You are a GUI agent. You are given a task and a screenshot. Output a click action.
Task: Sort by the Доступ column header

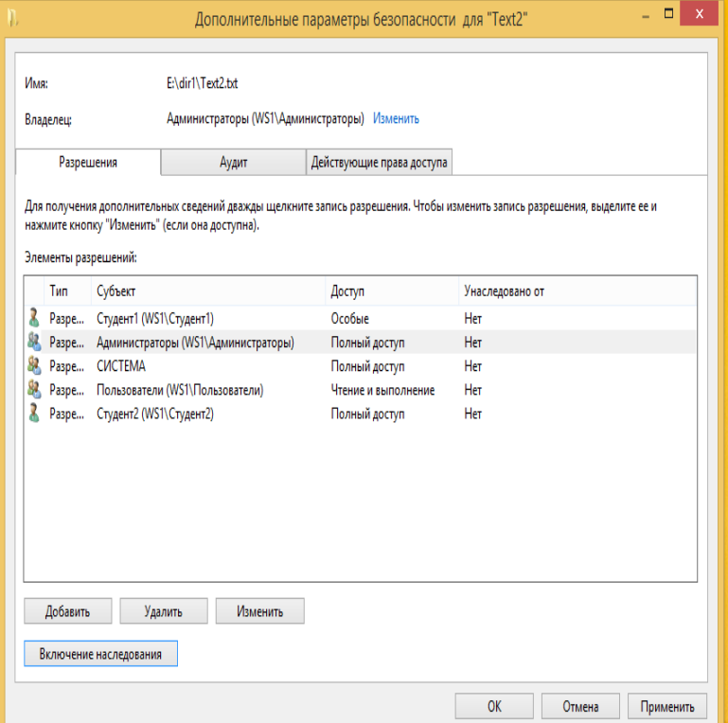pos(390,291)
